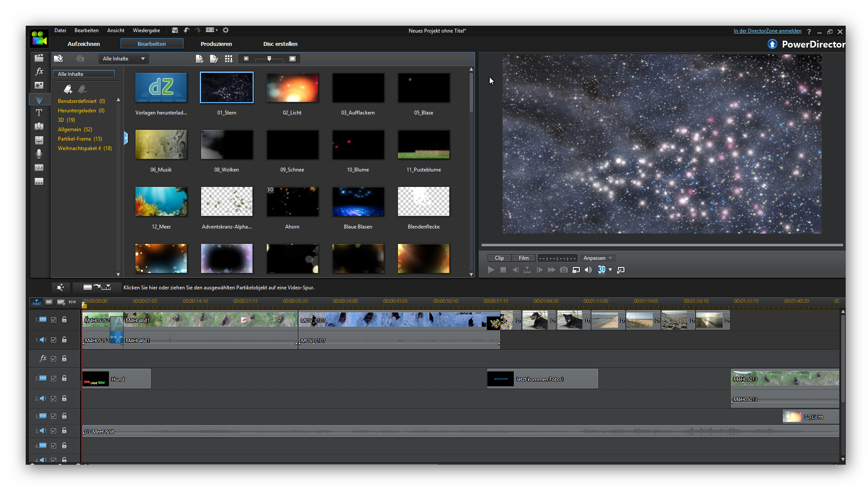Viewport: 868px width, 487px height.
Task: Click the preview quality display icon
Action: pos(576,270)
